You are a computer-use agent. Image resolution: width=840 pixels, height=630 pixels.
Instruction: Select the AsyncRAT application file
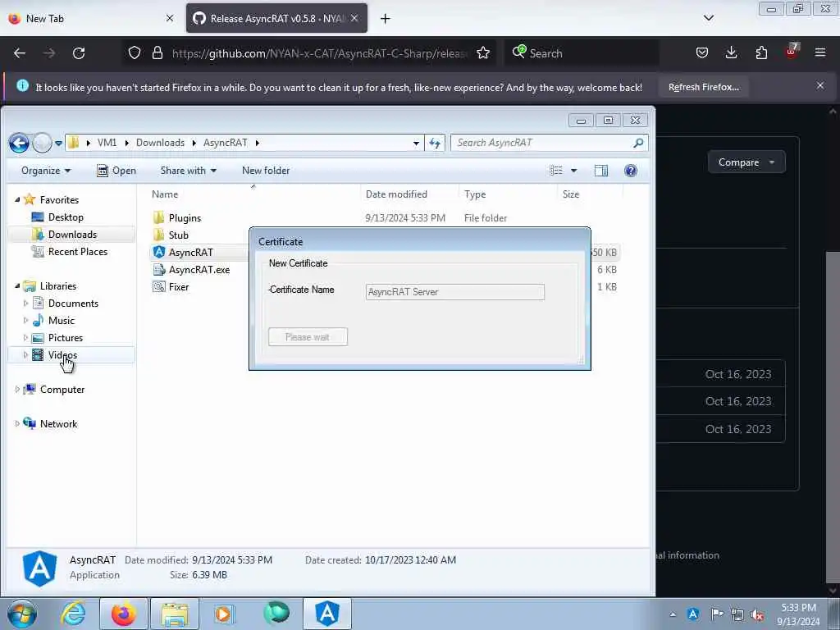pyautogui.click(x=190, y=253)
